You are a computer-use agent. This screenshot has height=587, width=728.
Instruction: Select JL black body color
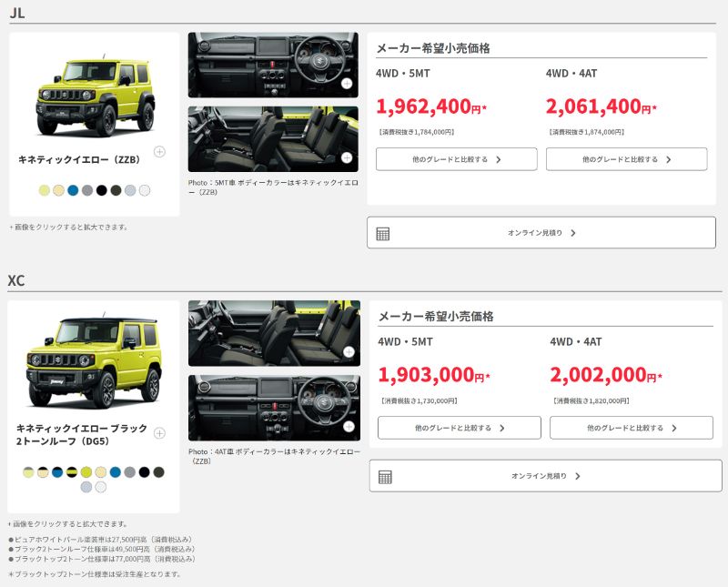coord(102,190)
